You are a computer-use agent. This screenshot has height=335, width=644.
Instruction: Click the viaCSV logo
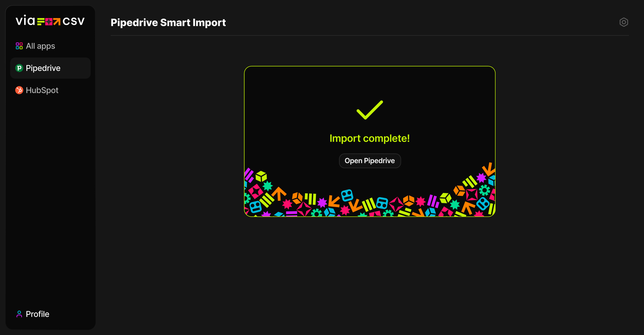50,21
